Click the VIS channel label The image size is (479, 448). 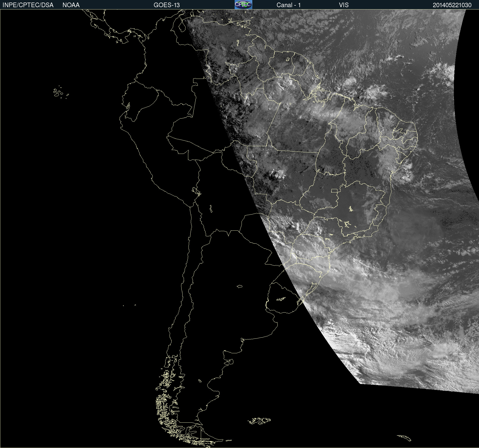[344, 5]
